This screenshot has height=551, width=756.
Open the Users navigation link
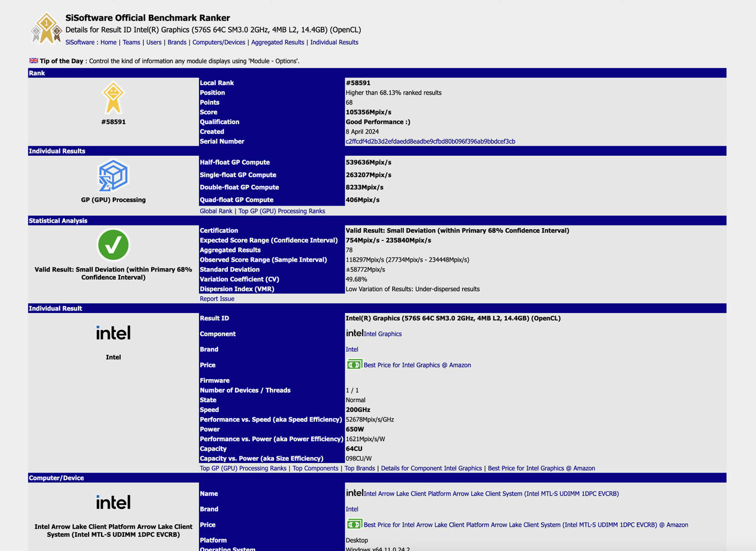point(154,43)
